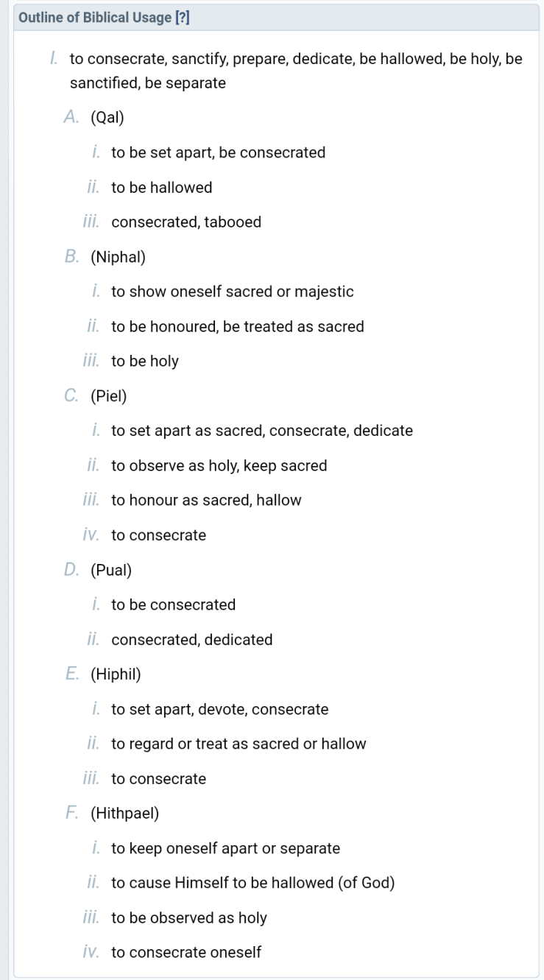This screenshot has height=980, width=544.
Task: Select the (Piel) outline entry
Action: [x=108, y=396]
